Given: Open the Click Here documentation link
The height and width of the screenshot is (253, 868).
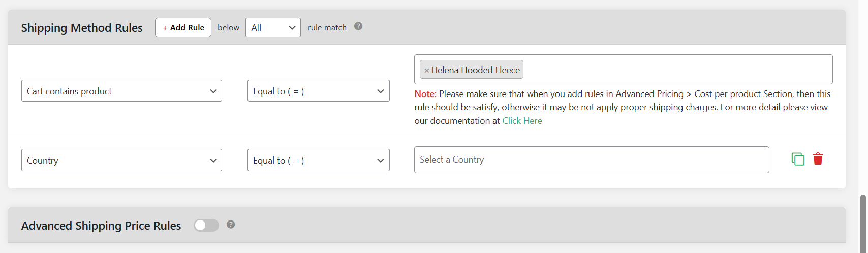Looking at the screenshot, I should pos(522,121).
